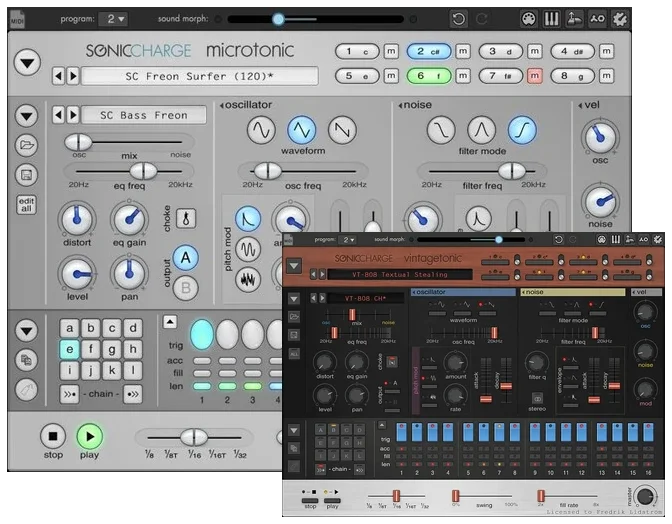This screenshot has height=524, width=672.
Task: Click the MIDI file icon in Microtonic top-left
Action: click(17, 19)
